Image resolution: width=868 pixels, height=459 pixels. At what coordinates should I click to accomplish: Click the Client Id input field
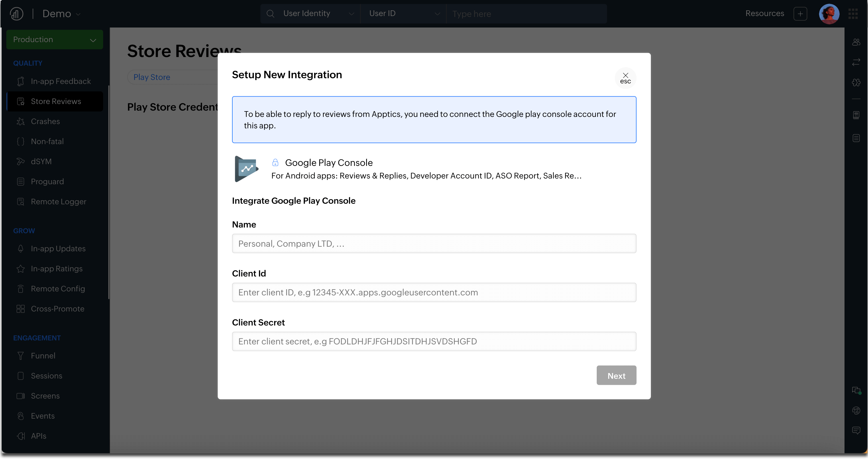point(434,293)
